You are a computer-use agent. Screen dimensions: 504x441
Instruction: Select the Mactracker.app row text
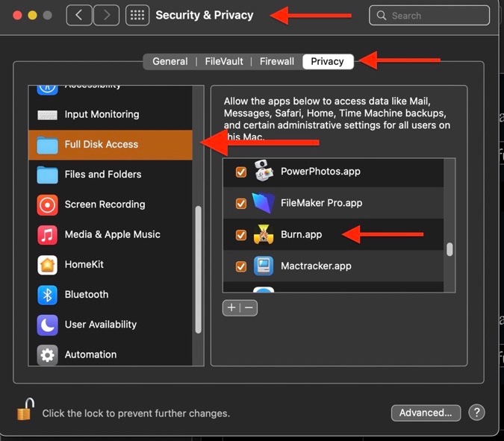316,266
